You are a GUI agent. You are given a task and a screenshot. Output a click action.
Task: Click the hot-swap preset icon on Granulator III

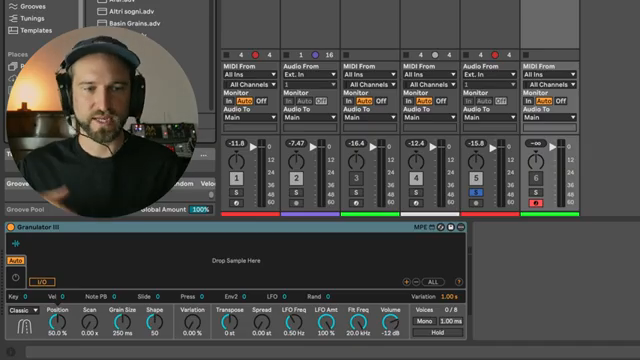click(x=441, y=227)
